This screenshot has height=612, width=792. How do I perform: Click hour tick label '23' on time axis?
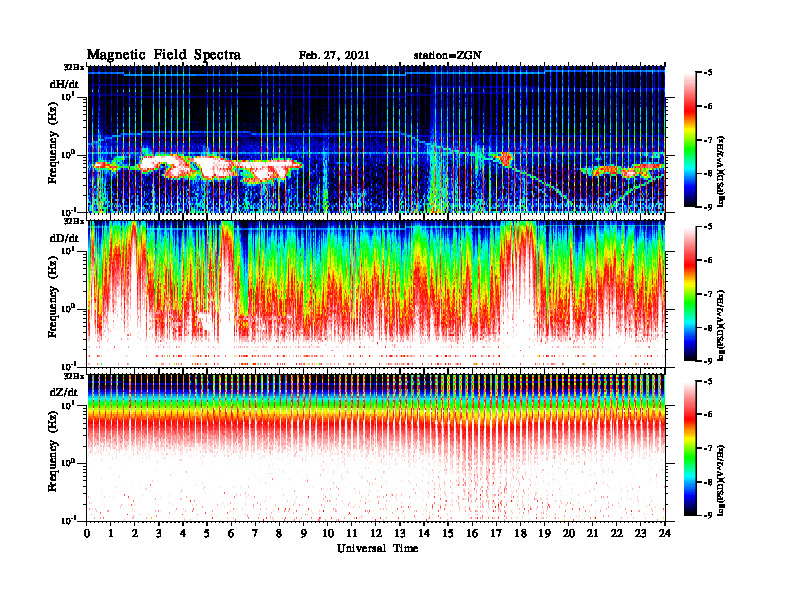(x=640, y=533)
